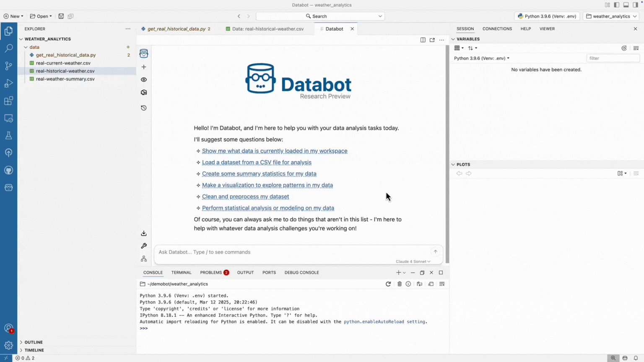Clear the console using the trash icon
644x362 pixels.
(x=399, y=284)
